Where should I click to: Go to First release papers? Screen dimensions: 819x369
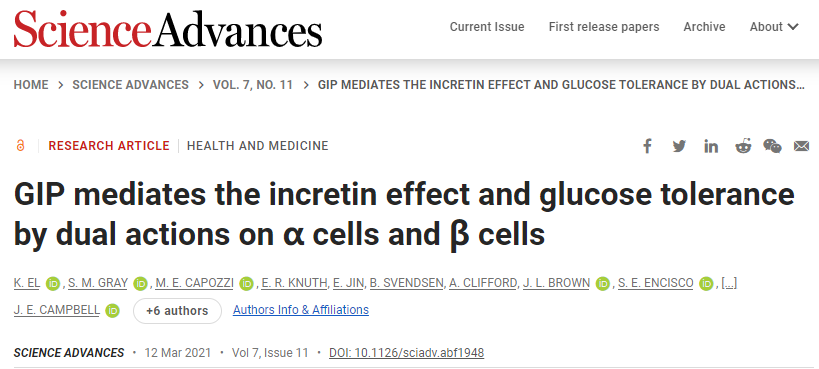(x=604, y=27)
